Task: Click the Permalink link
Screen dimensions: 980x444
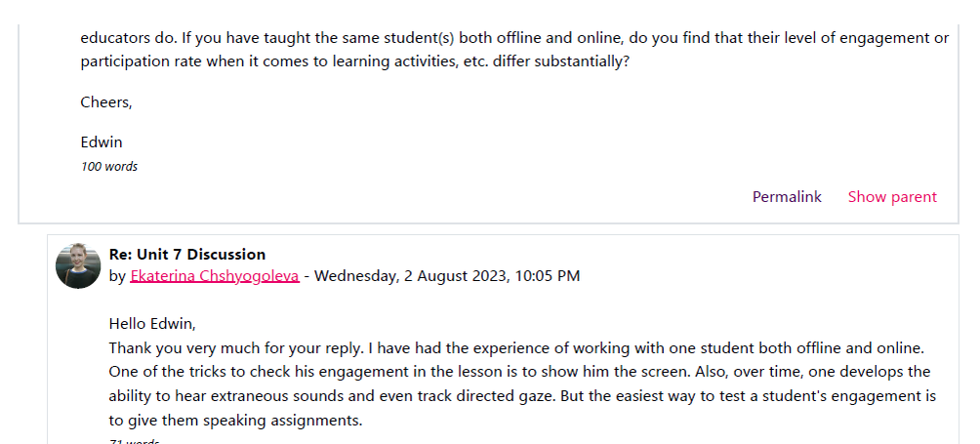Action: tap(787, 197)
